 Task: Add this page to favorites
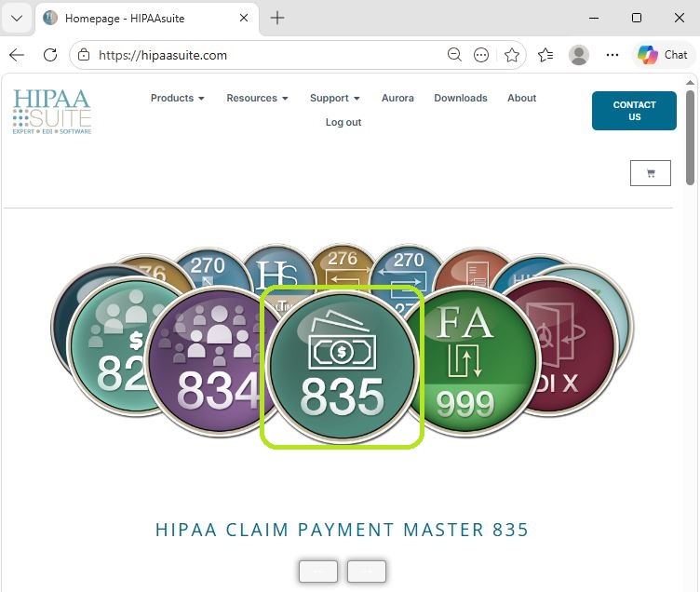point(512,55)
